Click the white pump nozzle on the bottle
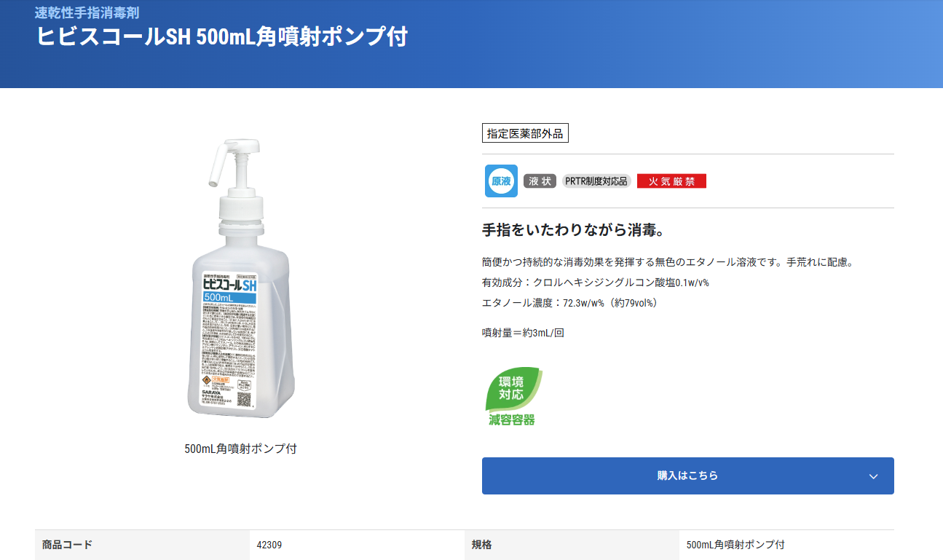The image size is (943, 560). pos(217,165)
